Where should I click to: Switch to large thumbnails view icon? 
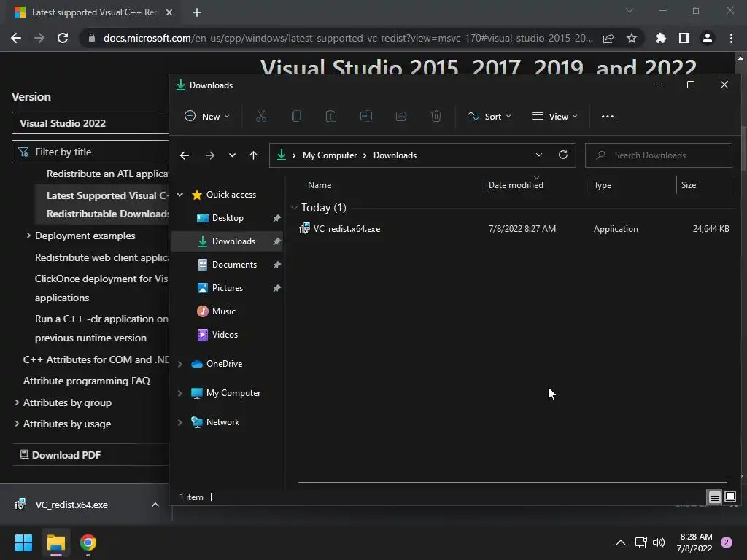pyautogui.click(x=730, y=497)
